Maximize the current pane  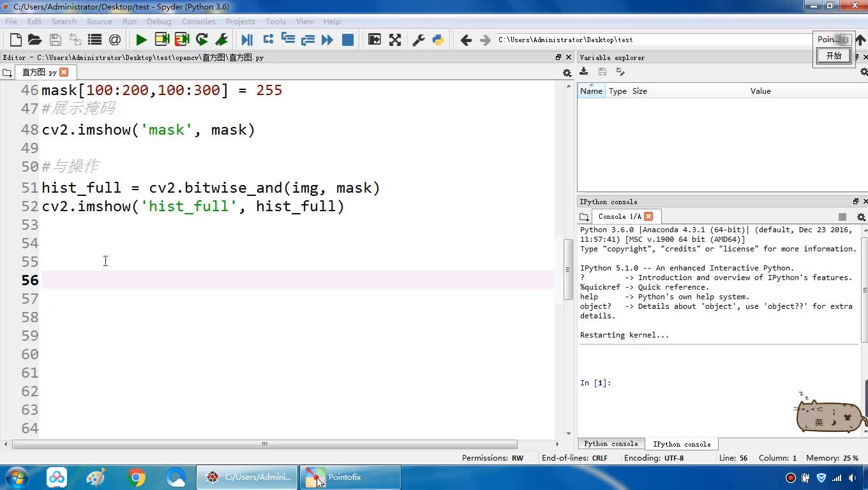click(x=375, y=40)
